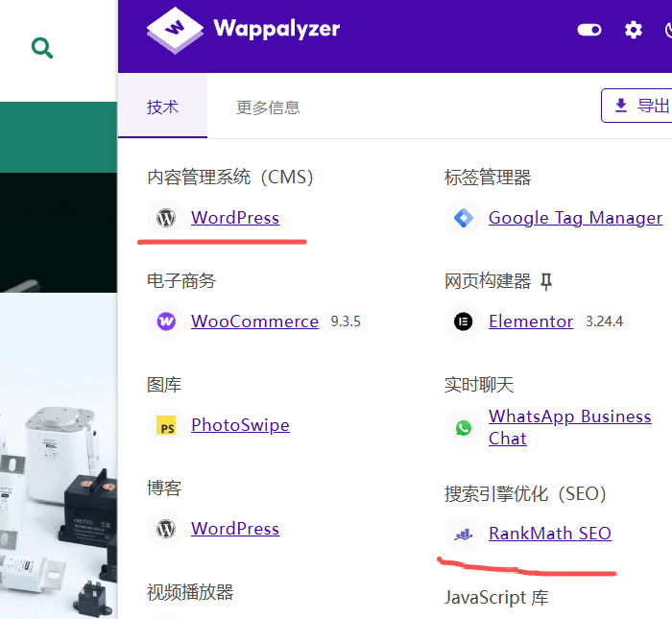
Task: Click the RankMath SEO icon
Action: [464, 534]
